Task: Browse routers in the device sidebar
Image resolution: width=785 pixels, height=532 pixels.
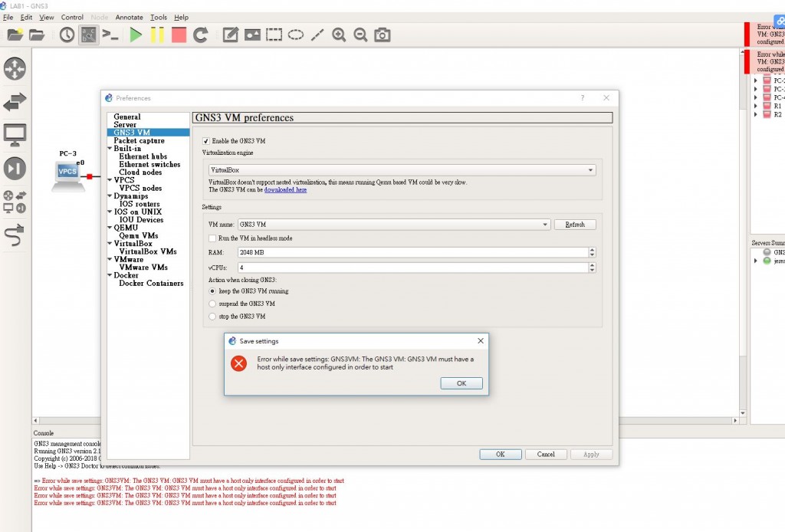Action: pyautogui.click(x=15, y=68)
